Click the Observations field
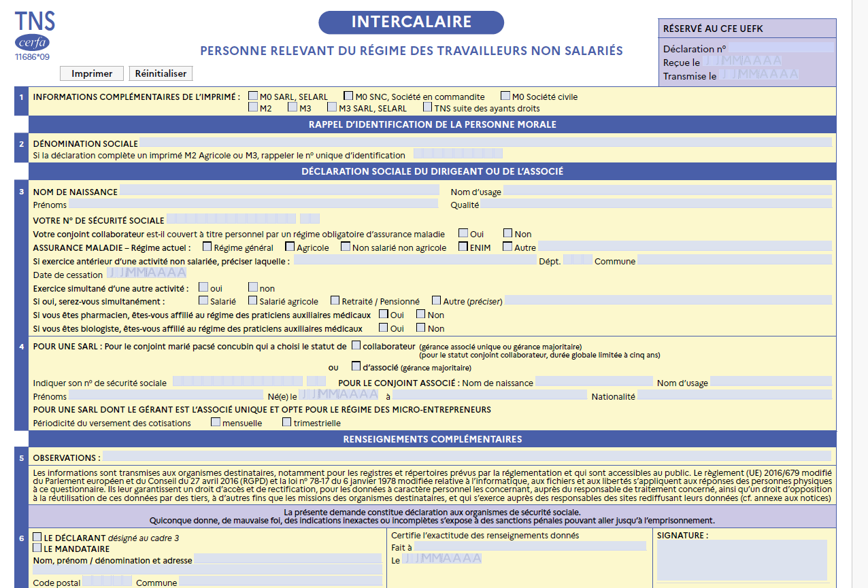Screen dimensions: 868x588 pyautogui.click(x=467, y=456)
